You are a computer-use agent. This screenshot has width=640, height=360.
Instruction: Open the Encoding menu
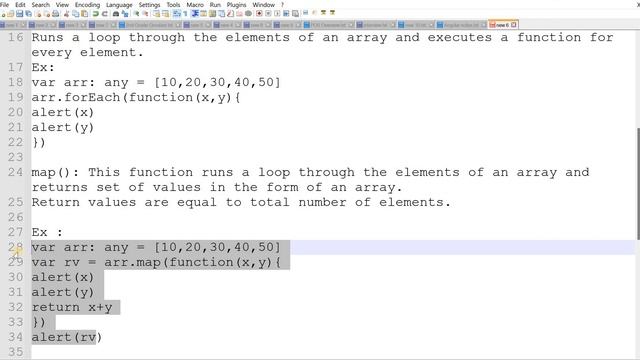[x=87, y=4]
